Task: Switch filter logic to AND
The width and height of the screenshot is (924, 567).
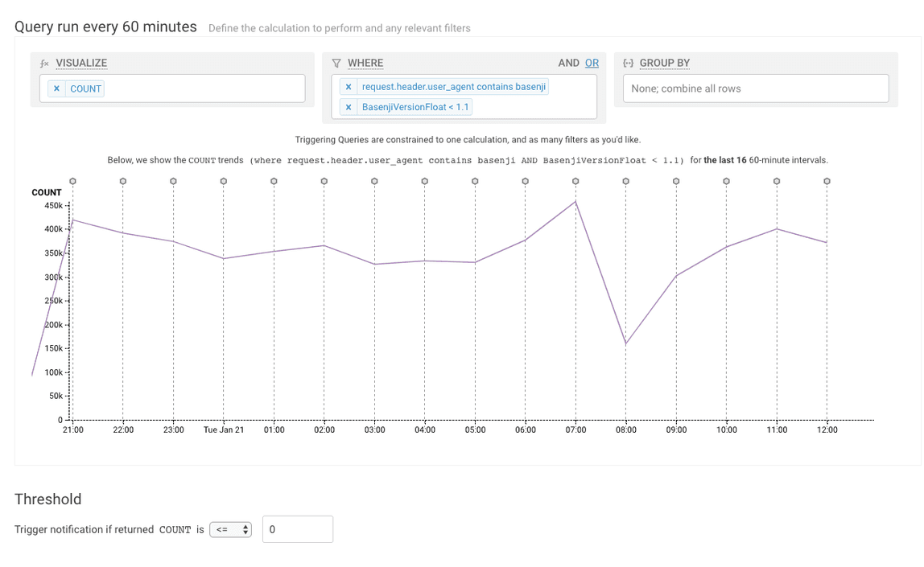Action: 568,63
